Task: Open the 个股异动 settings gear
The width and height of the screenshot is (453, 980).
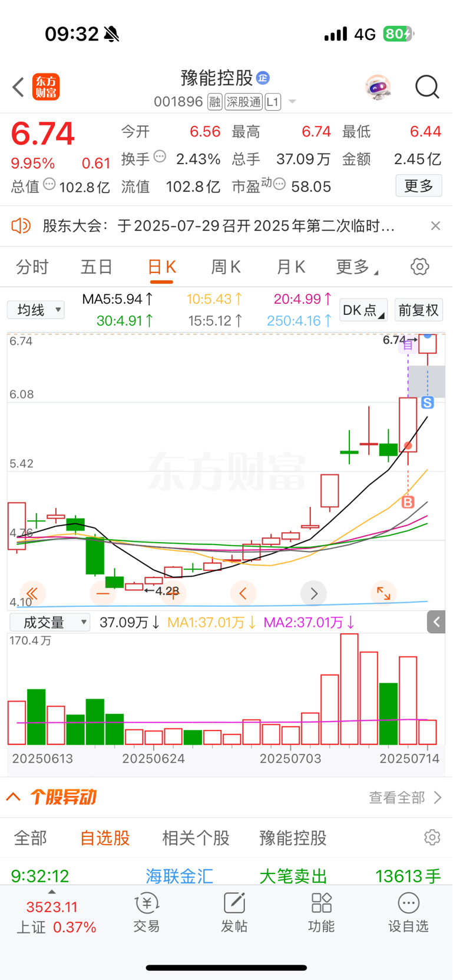Action: [432, 838]
